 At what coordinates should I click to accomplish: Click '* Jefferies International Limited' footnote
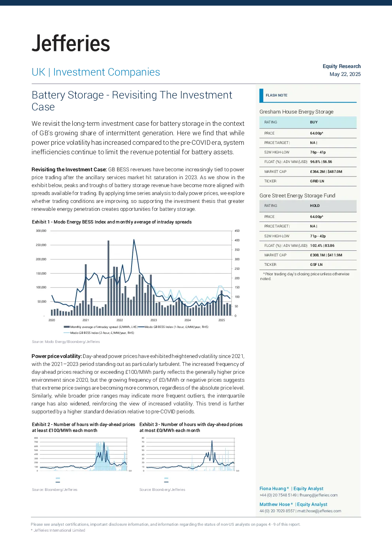tap(58, 530)
